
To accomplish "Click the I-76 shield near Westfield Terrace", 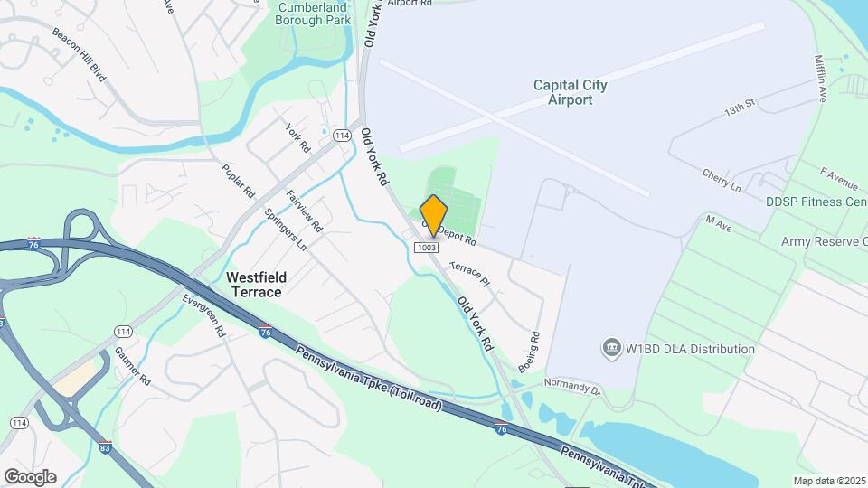I will [x=266, y=332].
